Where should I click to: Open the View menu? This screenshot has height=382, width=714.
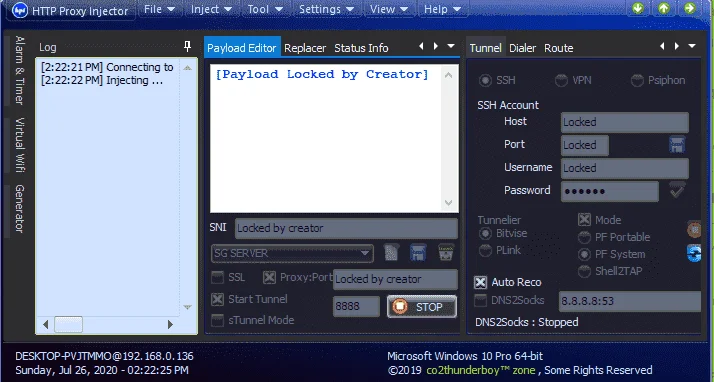(388, 9)
